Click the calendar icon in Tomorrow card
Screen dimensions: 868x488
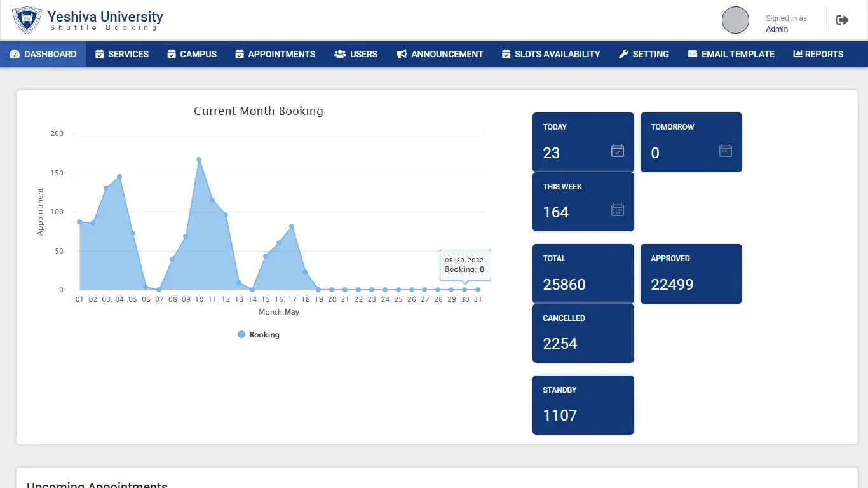tap(725, 151)
